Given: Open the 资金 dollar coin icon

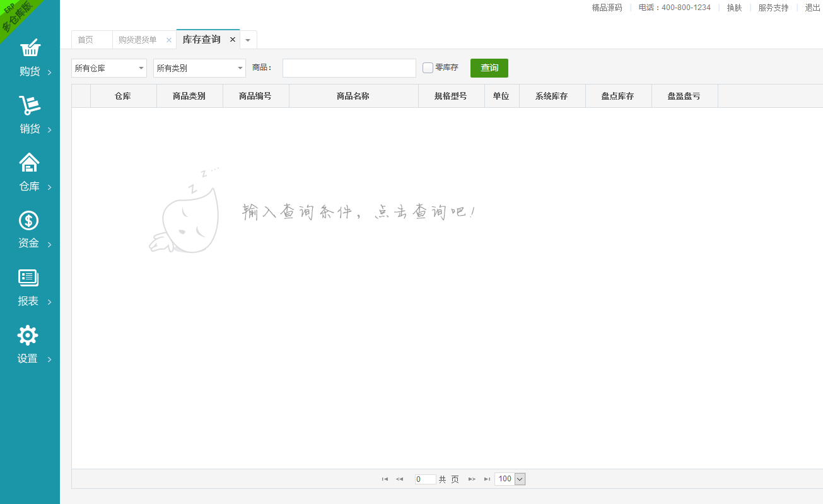Looking at the screenshot, I should tap(29, 221).
